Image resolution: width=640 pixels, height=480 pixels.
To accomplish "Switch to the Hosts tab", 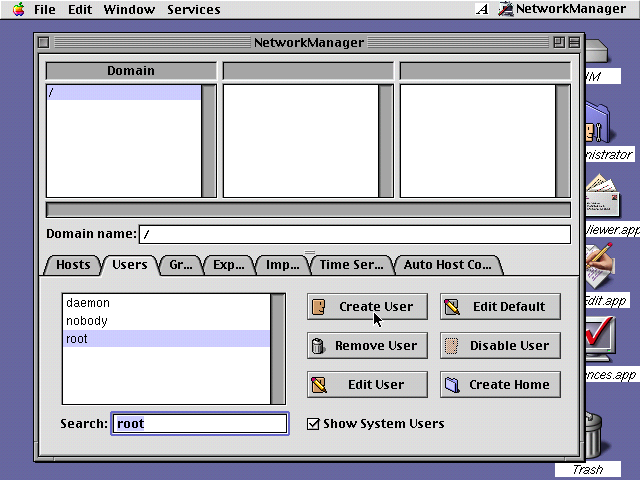I will tap(73, 265).
